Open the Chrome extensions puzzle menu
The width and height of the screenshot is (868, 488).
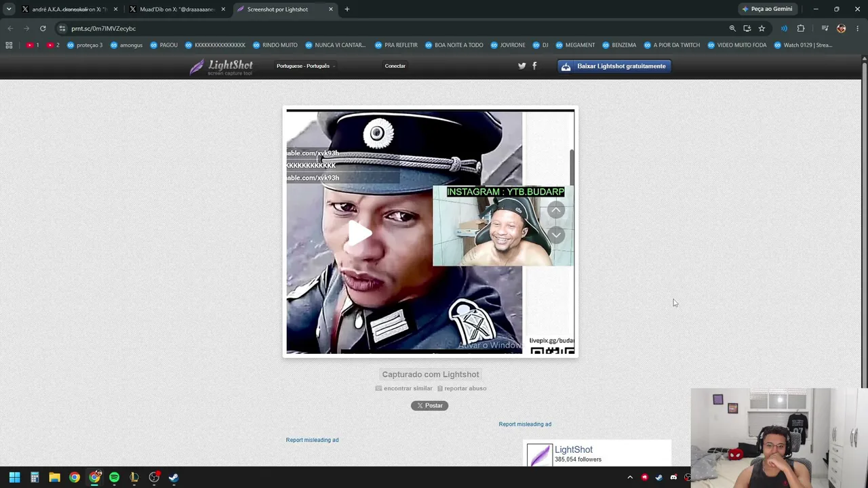(x=801, y=28)
